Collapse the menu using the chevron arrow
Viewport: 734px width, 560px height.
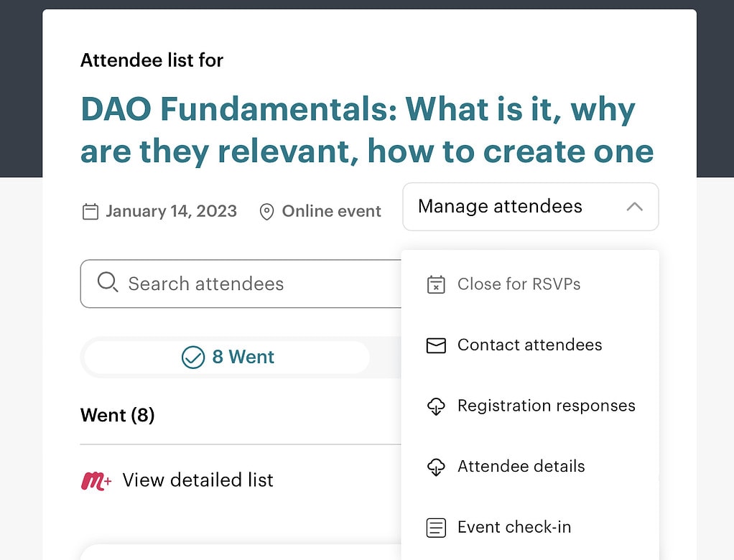click(x=633, y=207)
